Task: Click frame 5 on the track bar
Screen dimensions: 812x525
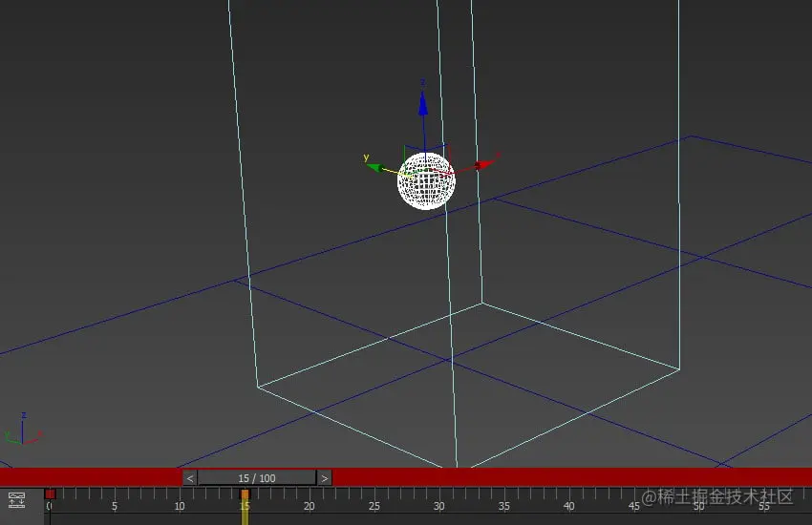Action: coord(115,506)
